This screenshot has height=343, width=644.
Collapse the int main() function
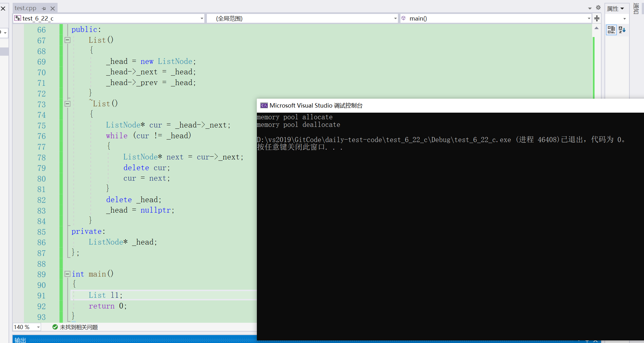(x=67, y=274)
